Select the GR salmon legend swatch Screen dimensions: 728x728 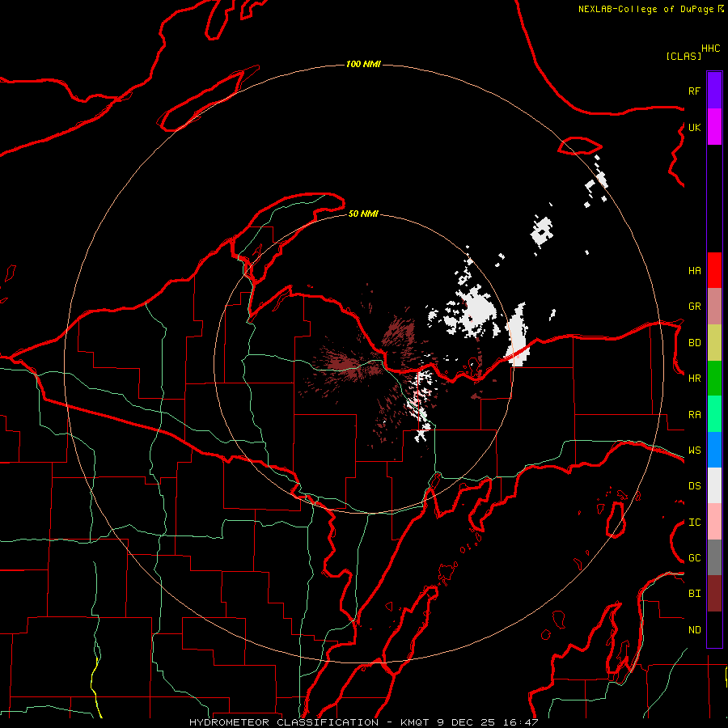pos(714,307)
